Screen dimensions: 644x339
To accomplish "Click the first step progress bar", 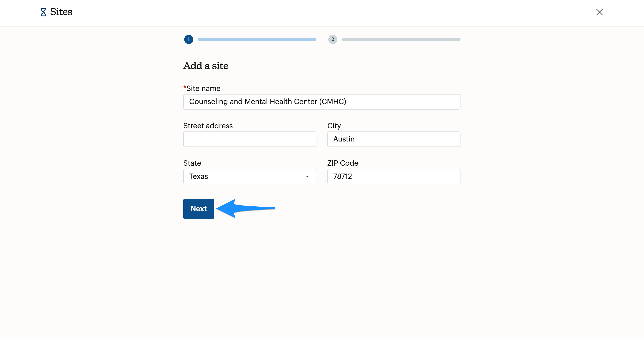I will coord(257,39).
